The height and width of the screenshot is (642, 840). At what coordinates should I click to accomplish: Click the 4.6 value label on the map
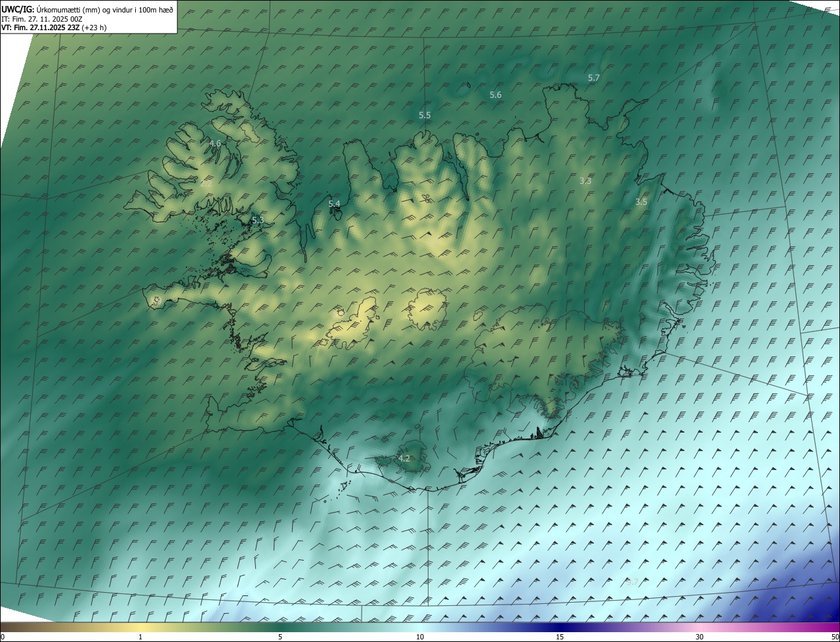click(215, 143)
